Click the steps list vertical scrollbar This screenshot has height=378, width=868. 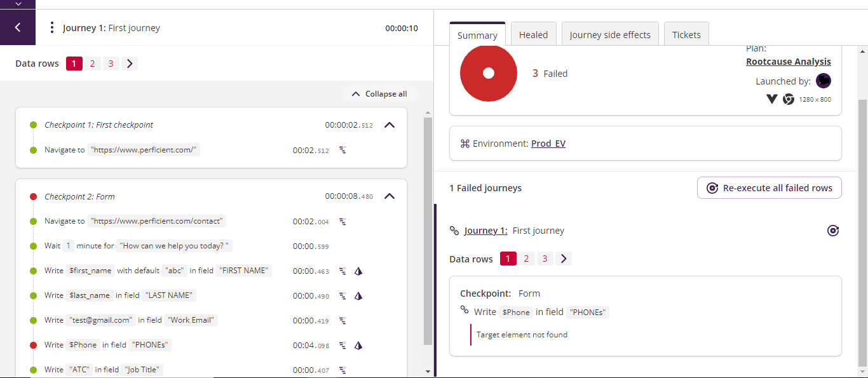[428, 229]
